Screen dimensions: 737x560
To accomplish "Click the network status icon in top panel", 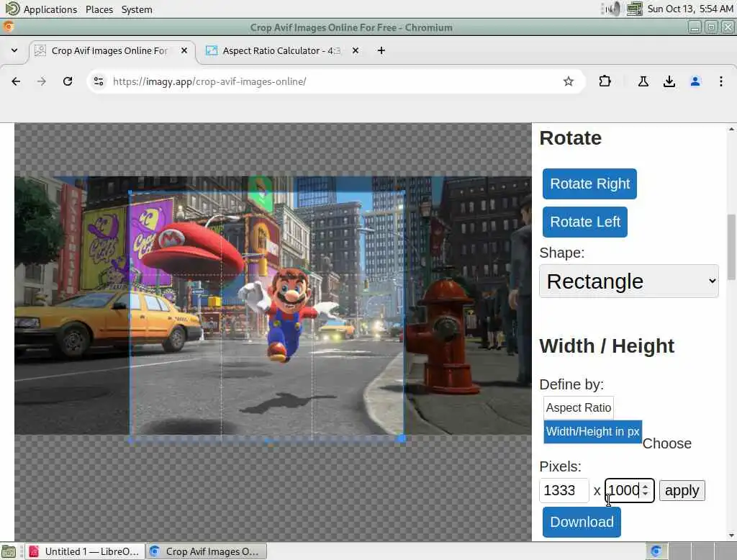I will (635, 9).
